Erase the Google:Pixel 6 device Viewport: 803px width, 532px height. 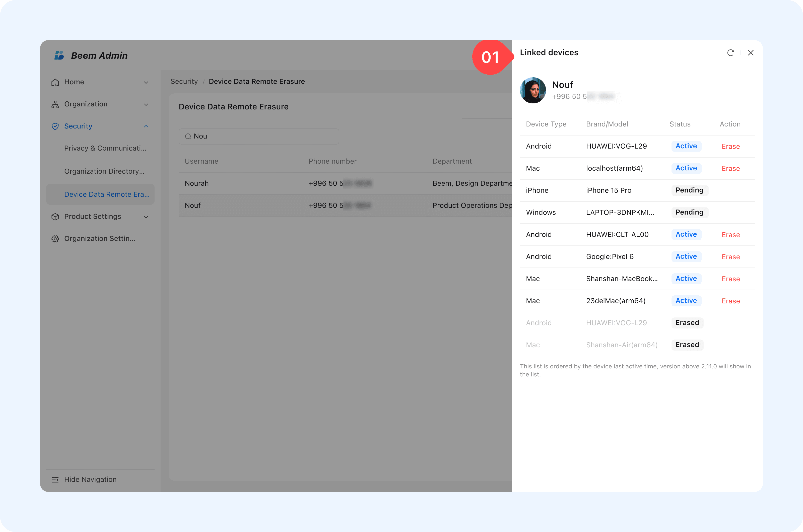730,257
